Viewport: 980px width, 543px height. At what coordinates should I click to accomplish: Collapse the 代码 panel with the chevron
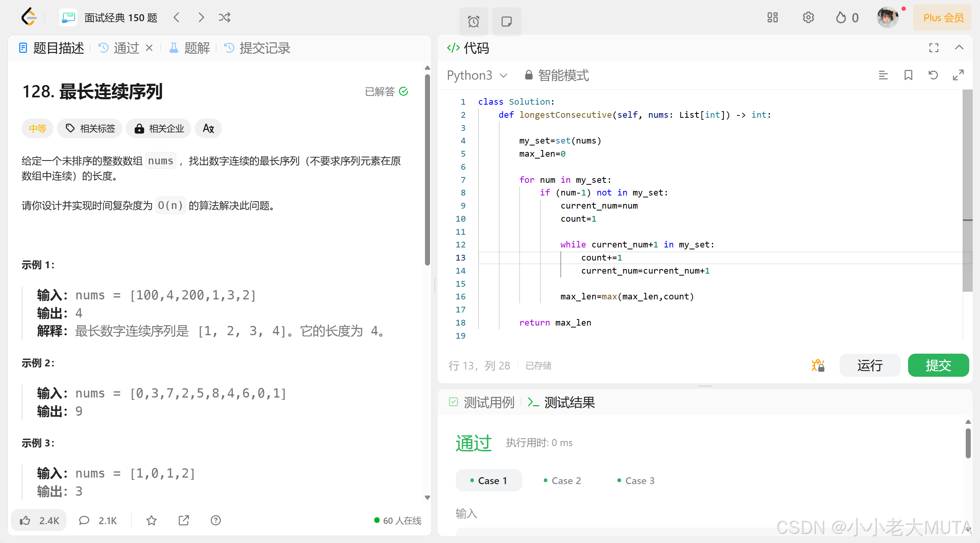tap(959, 48)
